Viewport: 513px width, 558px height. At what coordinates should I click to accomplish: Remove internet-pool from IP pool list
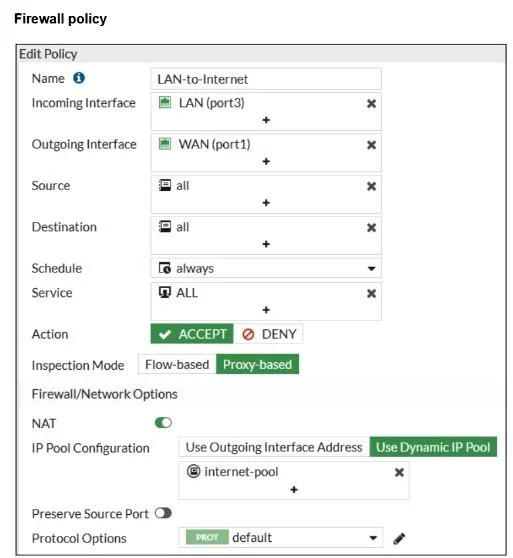click(x=399, y=472)
